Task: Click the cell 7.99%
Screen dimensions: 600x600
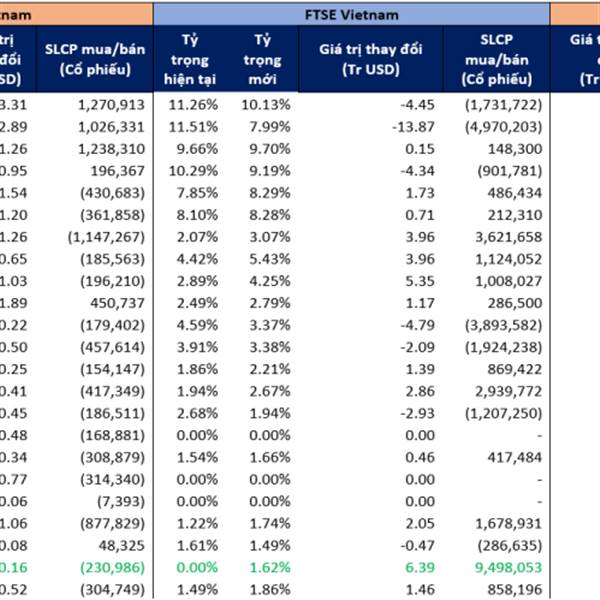Action: pyautogui.click(x=270, y=127)
